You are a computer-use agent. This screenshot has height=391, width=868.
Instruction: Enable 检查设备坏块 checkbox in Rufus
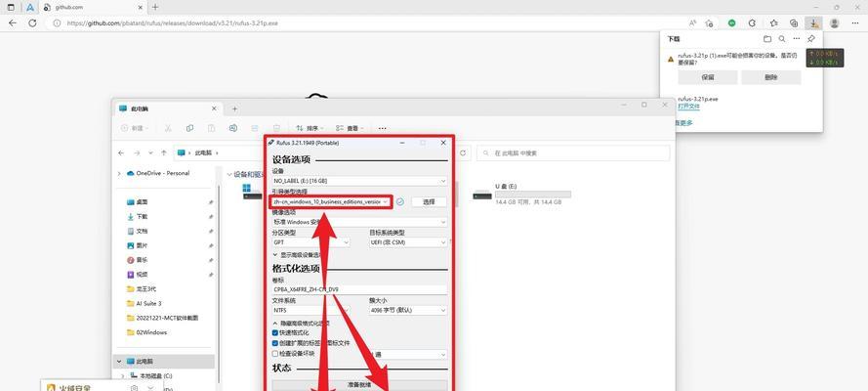click(x=275, y=353)
